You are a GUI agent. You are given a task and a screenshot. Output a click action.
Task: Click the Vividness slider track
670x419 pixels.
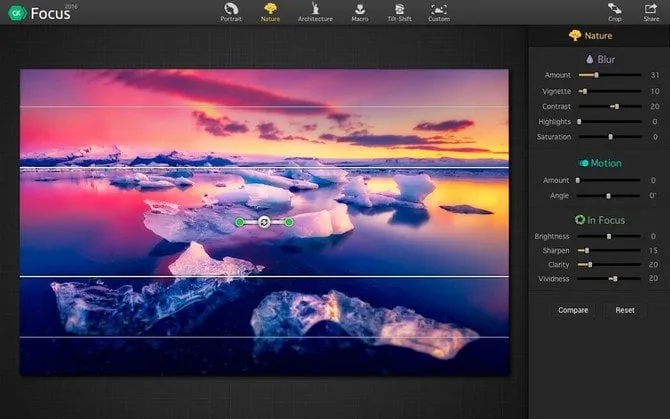point(609,279)
